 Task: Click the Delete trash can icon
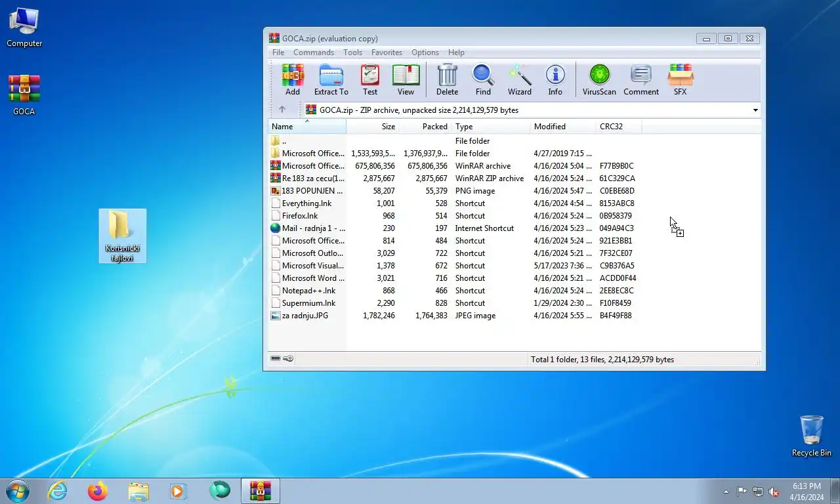447,80
